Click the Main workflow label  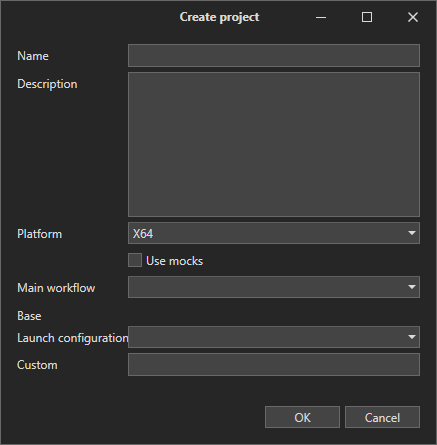(x=56, y=288)
